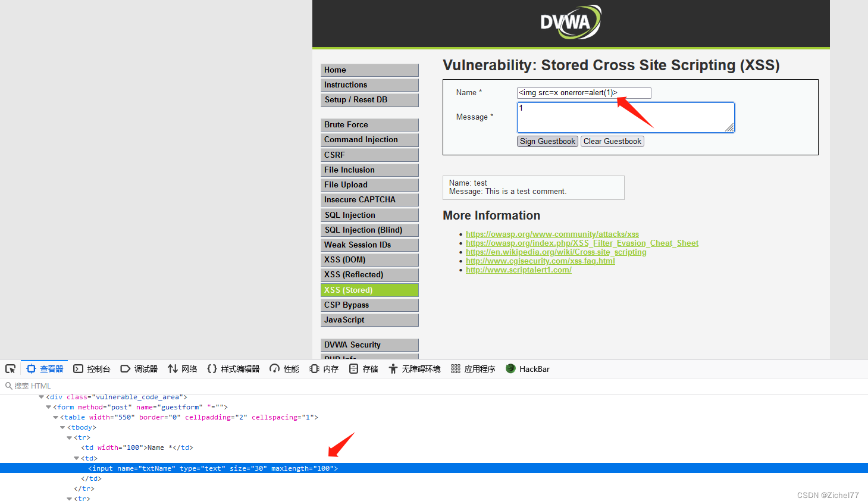
Task: Open the Command Injection page
Action: (x=369, y=139)
